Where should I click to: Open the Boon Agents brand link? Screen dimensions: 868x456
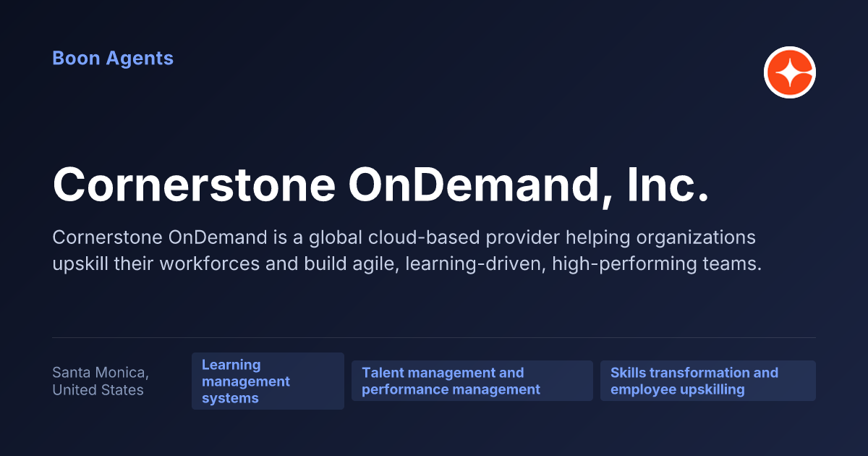click(x=113, y=59)
